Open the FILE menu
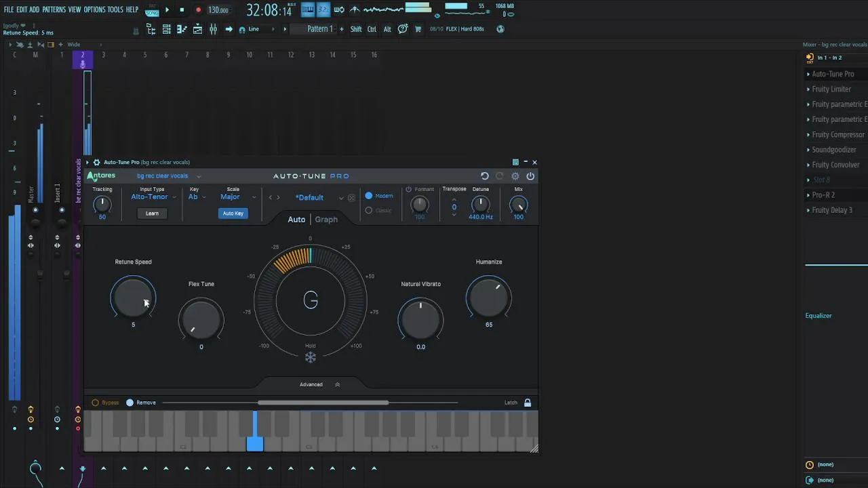 [9, 9]
